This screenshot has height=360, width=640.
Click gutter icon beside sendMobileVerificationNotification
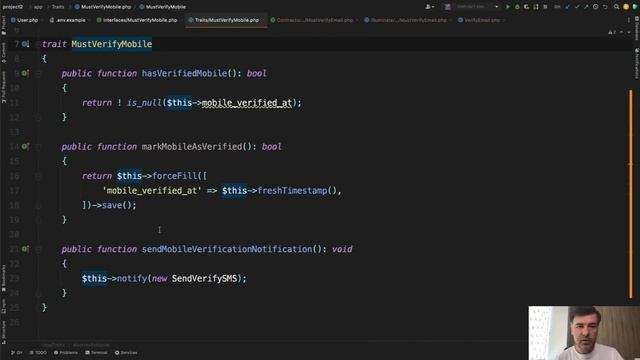tap(25, 249)
